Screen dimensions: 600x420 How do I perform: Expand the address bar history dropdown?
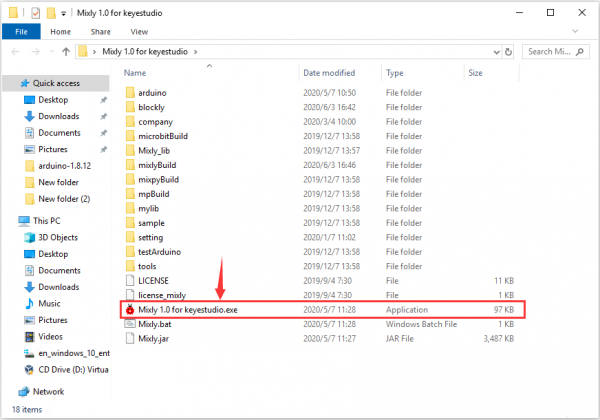click(492, 50)
